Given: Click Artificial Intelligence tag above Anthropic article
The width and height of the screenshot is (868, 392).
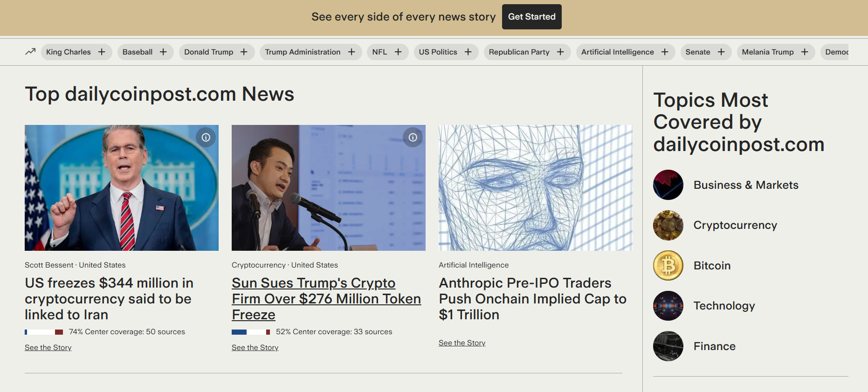Looking at the screenshot, I should tap(474, 265).
